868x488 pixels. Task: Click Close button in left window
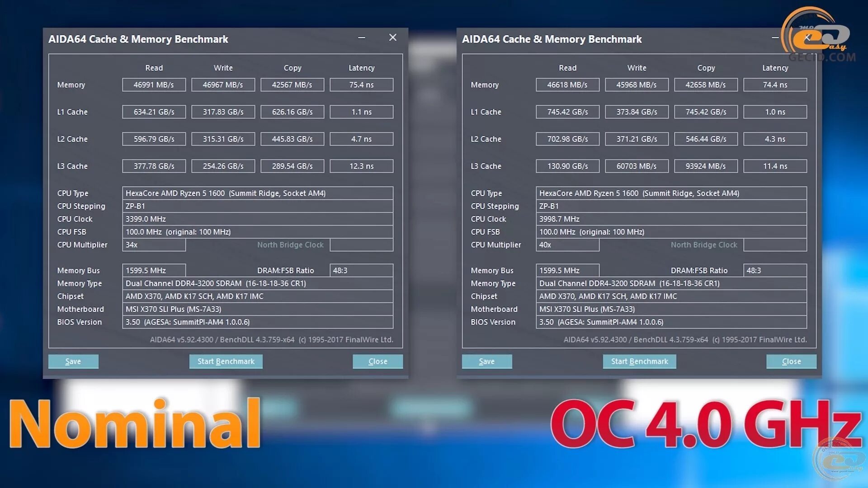click(x=377, y=361)
